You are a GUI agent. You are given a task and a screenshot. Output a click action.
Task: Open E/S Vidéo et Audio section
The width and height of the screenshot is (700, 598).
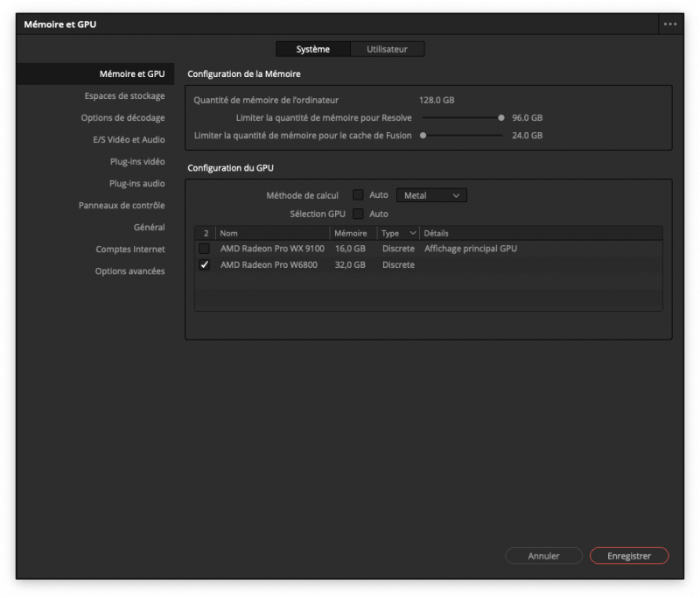click(x=129, y=140)
